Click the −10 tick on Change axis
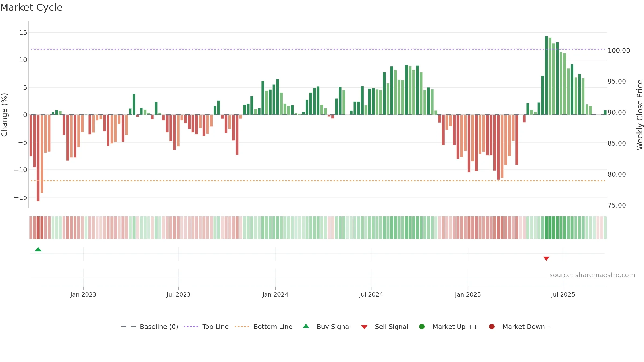Image resolution: width=644 pixels, height=362 pixels. click(x=21, y=170)
